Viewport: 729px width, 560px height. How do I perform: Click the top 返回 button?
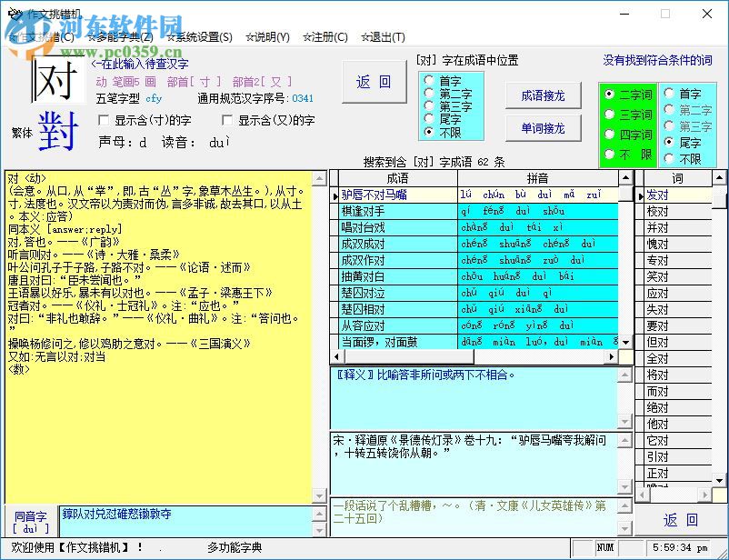pyautogui.click(x=373, y=82)
